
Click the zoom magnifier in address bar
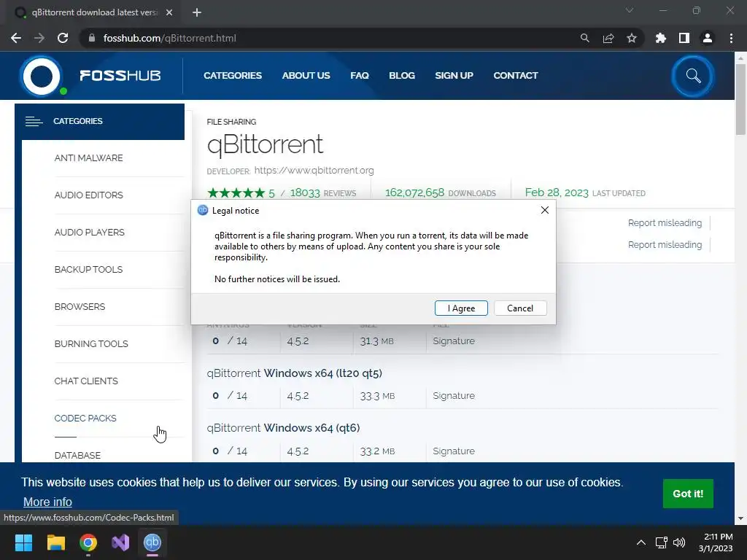[x=584, y=38]
